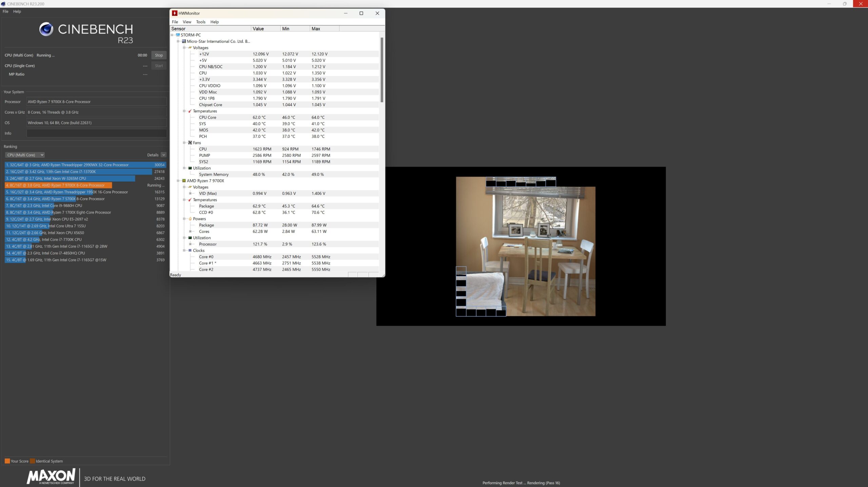The width and height of the screenshot is (868, 487).
Task: Expand the VID (Max) entry
Action: [190, 194]
